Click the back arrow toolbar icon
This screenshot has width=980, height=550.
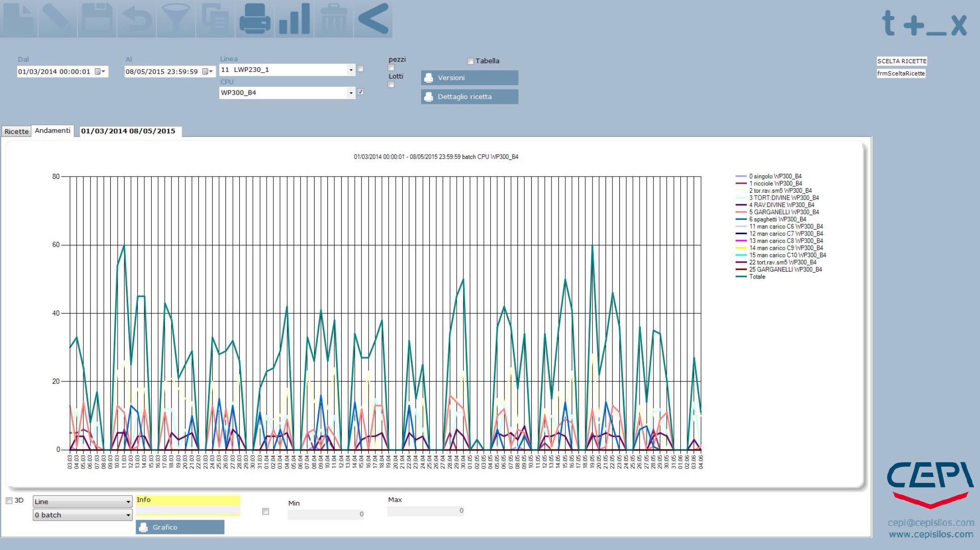click(373, 19)
